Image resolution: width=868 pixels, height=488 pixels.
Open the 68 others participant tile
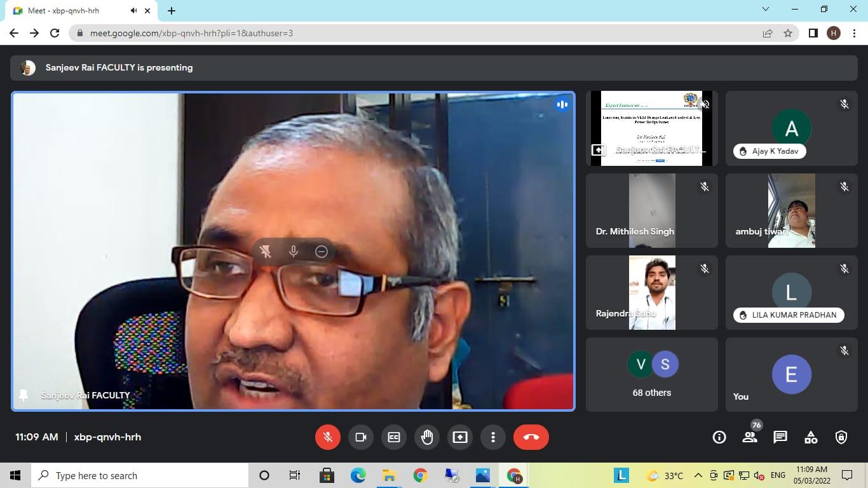coord(651,375)
